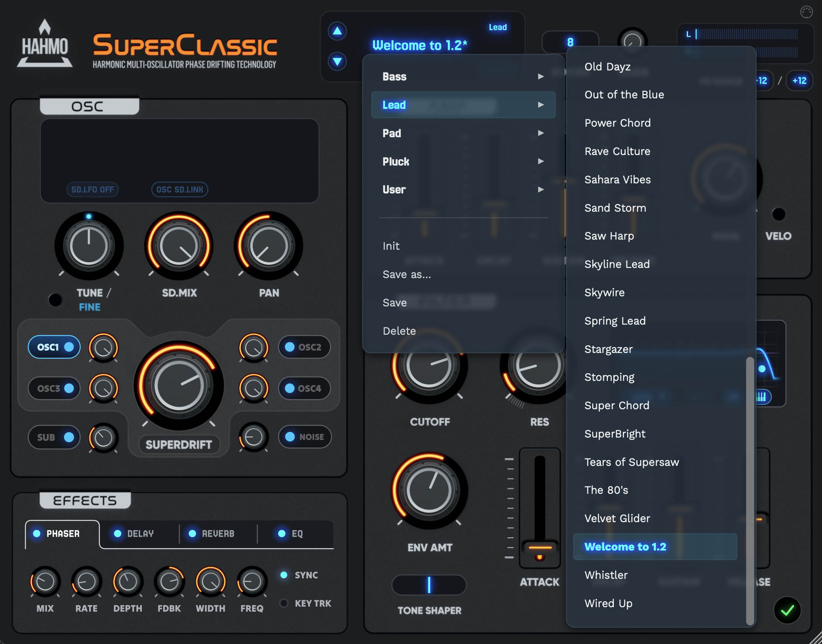This screenshot has height=644, width=822.
Task: Click the OSC1 level knob
Action: click(103, 347)
